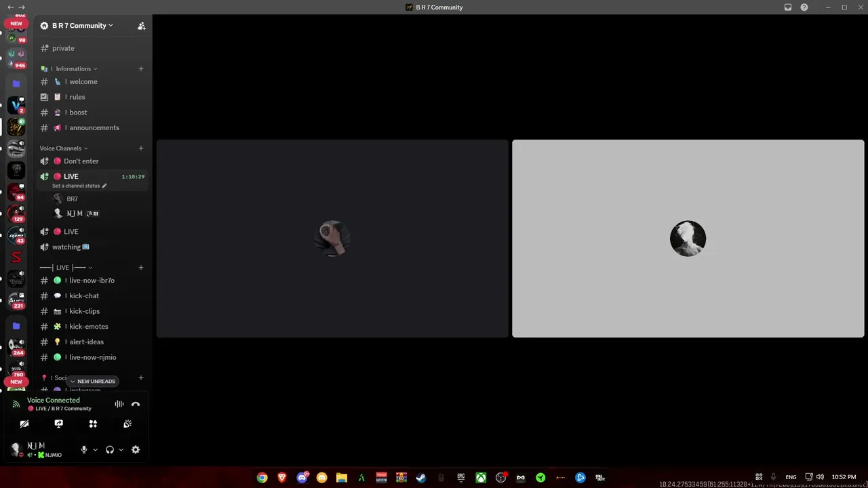Create channel in Voice Channels category

coord(141,148)
